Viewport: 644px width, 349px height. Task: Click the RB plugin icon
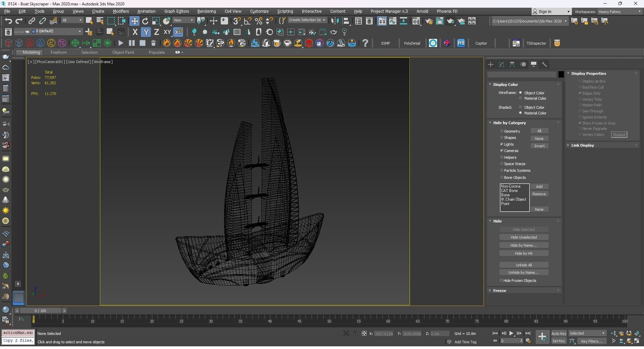pos(461,43)
